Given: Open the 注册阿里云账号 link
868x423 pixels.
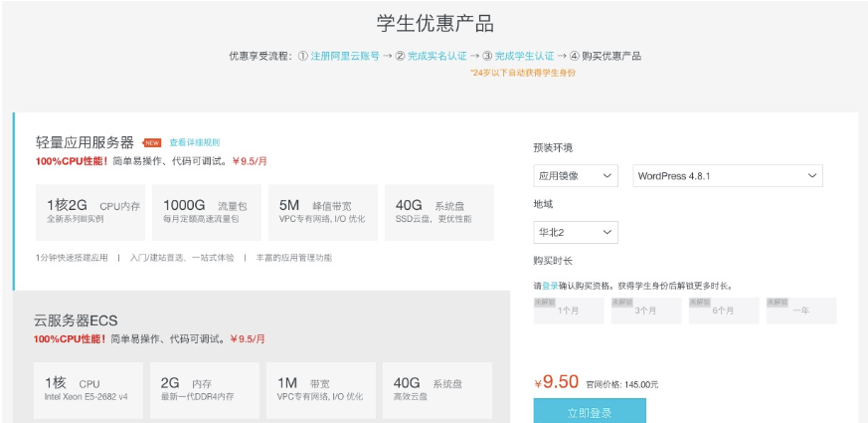Looking at the screenshot, I should (345, 56).
